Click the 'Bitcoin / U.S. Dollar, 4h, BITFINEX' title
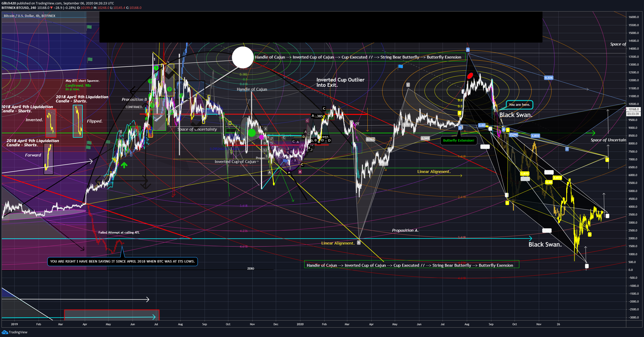 [29, 16]
